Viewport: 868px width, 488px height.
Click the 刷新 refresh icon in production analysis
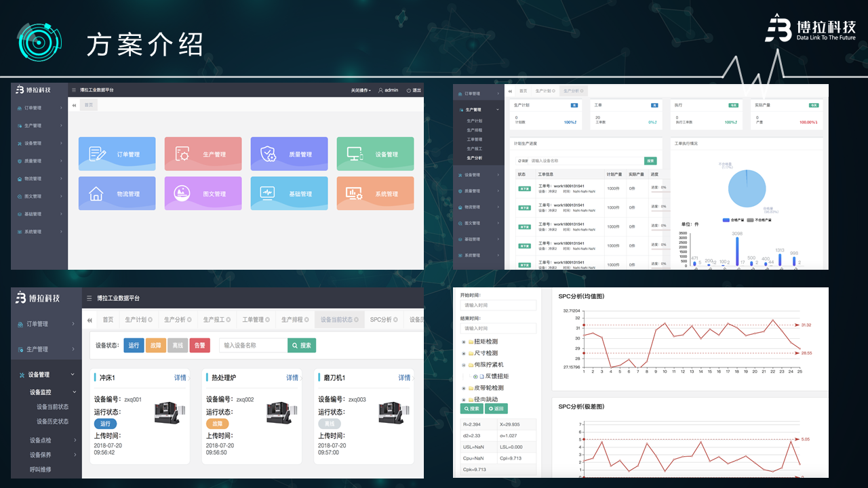click(x=519, y=161)
